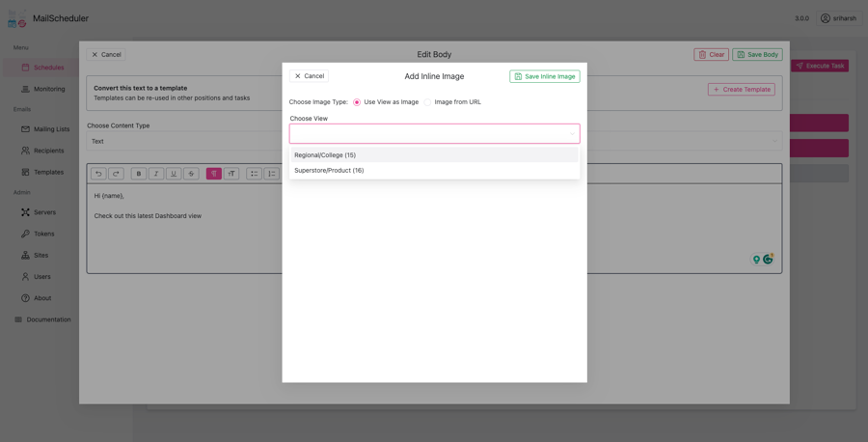Insert bullet list from editor toolbar
The height and width of the screenshot is (442, 868).
(254, 174)
